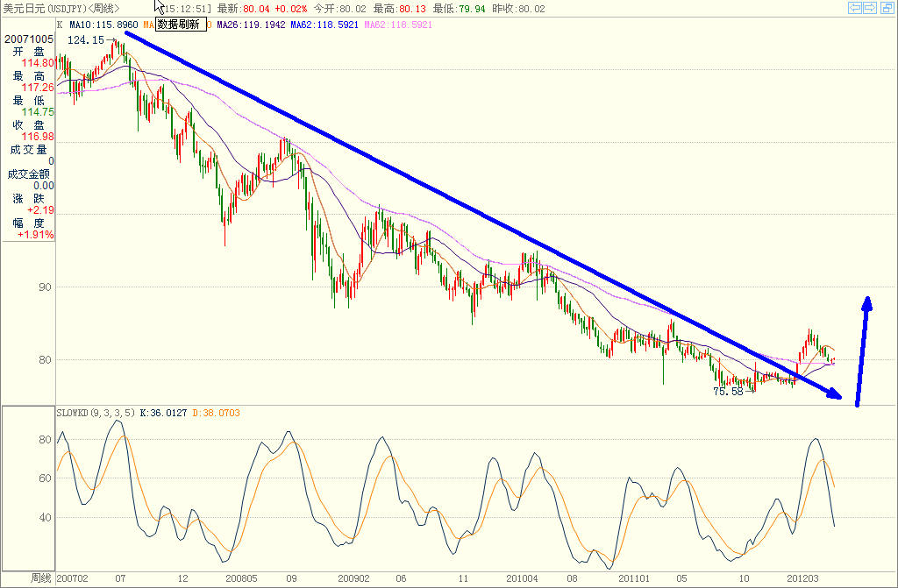898x588 pixels.
Task: Click the 数据刷新 tooltip label
Action: 181,24
